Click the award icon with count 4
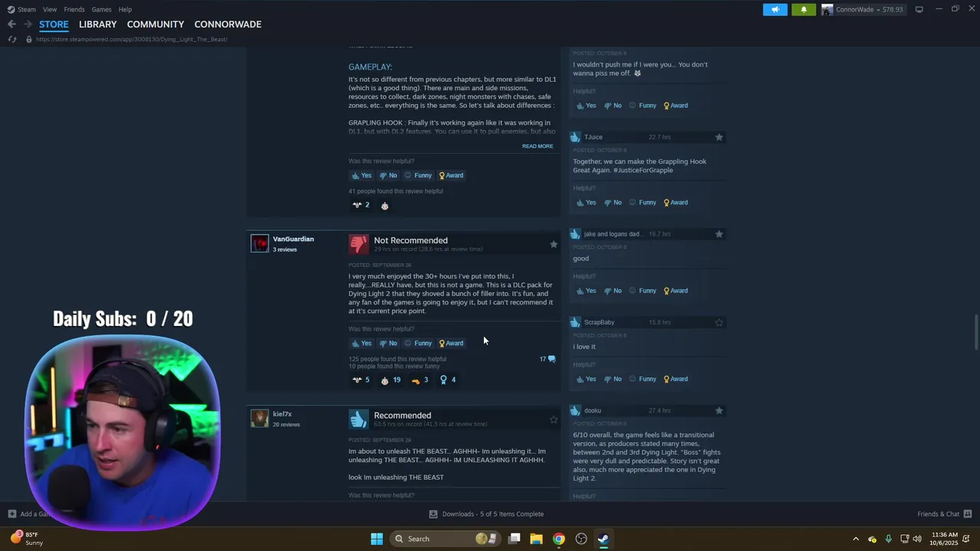 pos(448,380)
